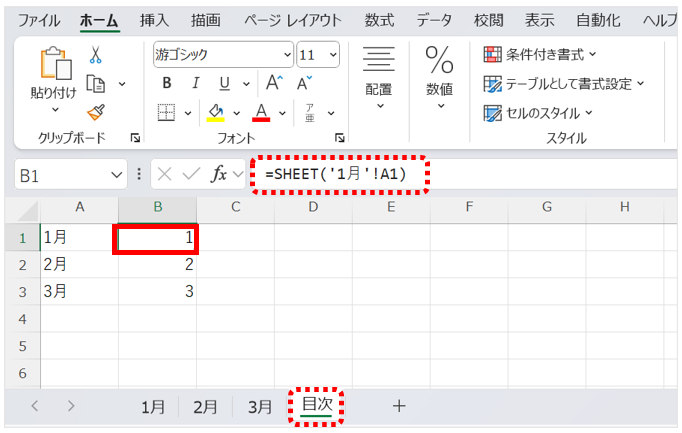Click the Select All corner triangle
This screenshot has width=682, height=433.
point(29,211)
